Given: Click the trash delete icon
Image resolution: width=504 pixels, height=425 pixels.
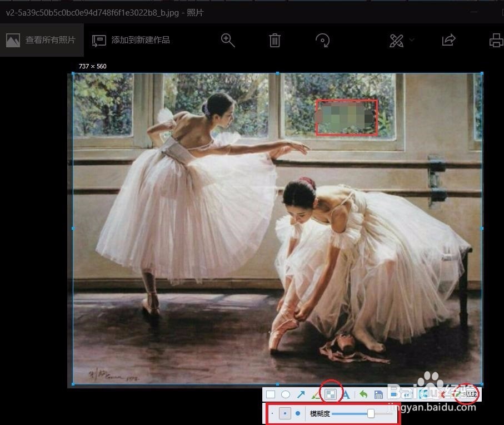Looking at the screenshot, I should pyautogui.click(x=275, y=41).
